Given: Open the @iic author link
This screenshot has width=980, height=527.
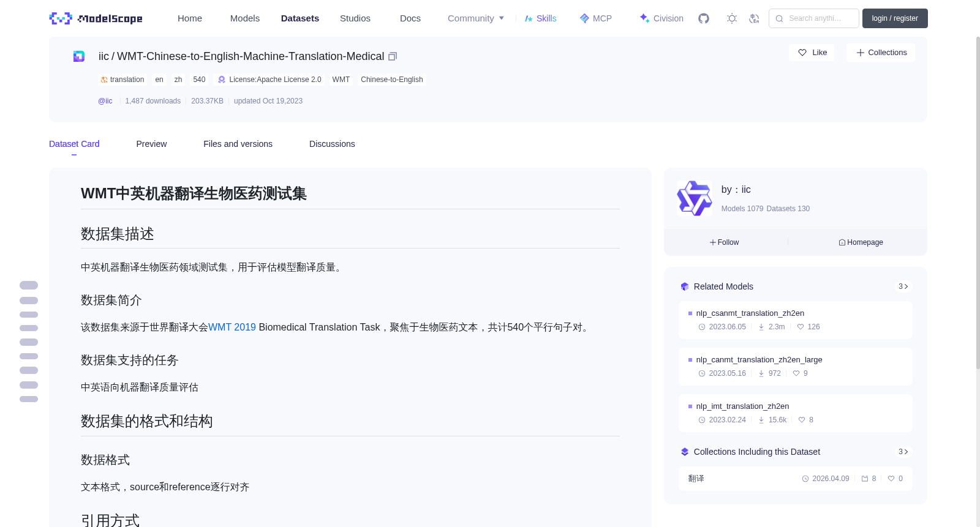Looking at the screenshot, I should click(105, 101).
